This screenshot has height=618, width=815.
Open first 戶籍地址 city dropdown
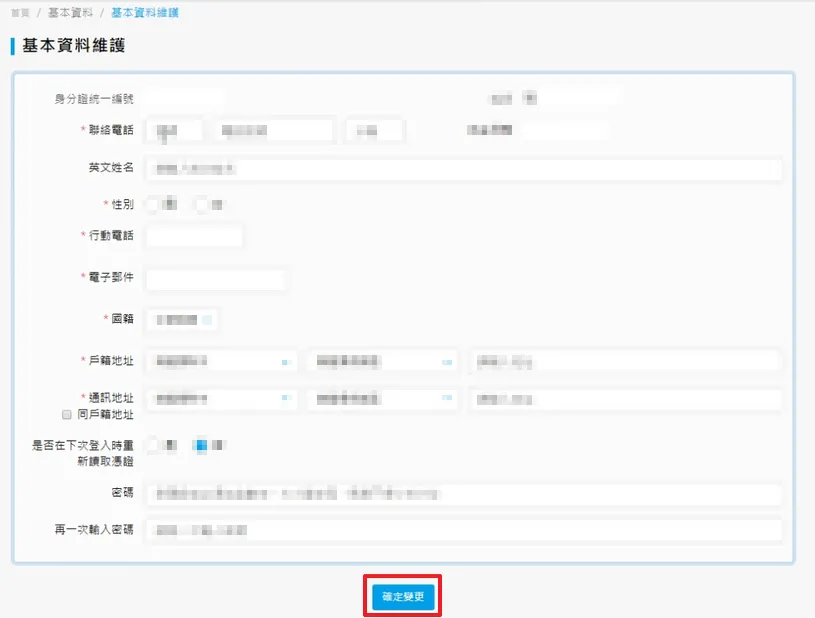[x=222, y=361]
